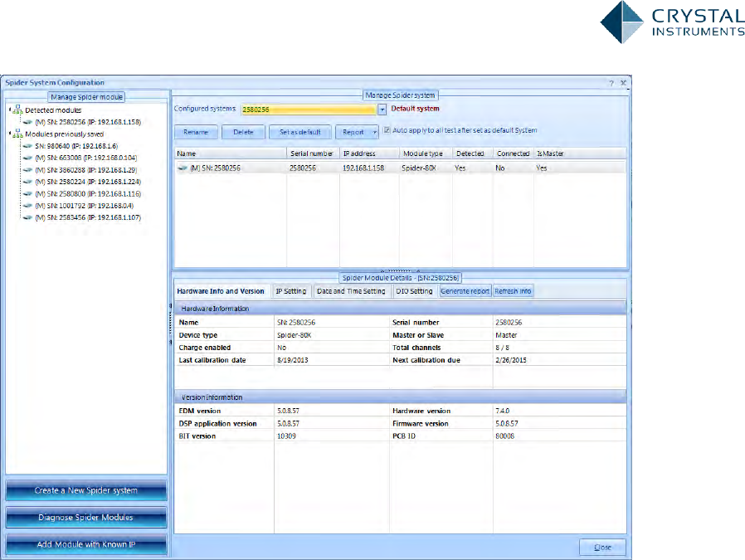Click the Detected modules network icon
The image size is (745, 560).
click(17, 110)
